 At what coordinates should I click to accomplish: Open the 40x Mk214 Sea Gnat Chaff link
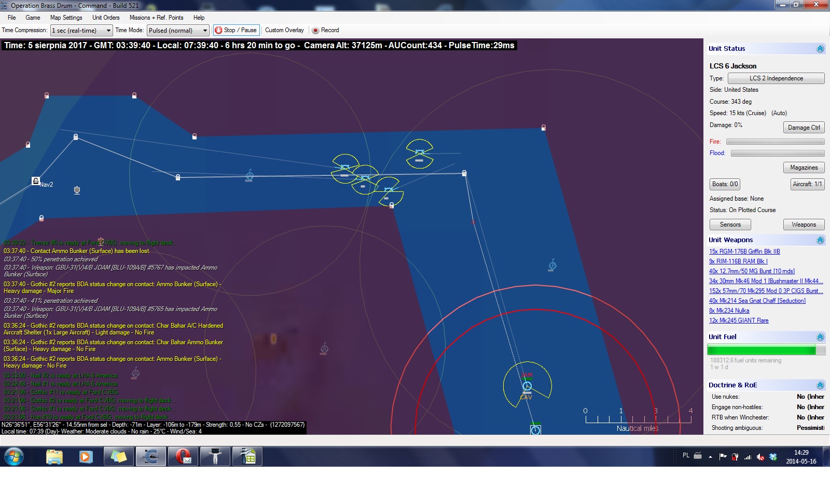(757, 301)
